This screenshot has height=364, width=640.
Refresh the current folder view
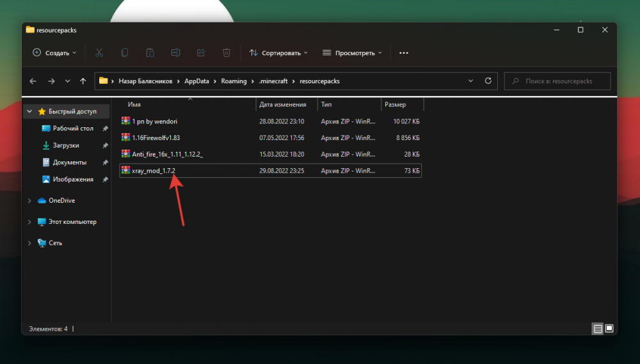[x=488, y=81]
